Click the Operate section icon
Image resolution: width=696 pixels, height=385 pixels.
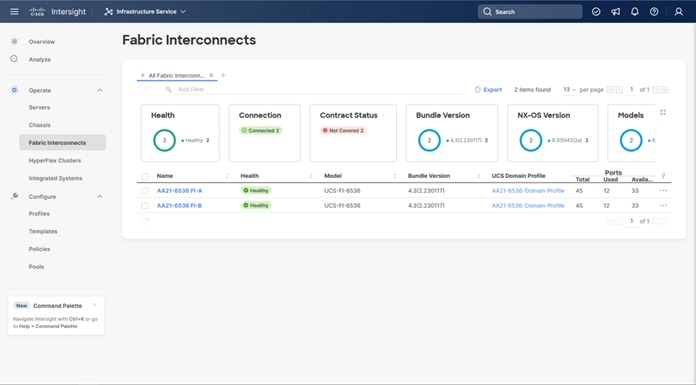click(14, 90)
